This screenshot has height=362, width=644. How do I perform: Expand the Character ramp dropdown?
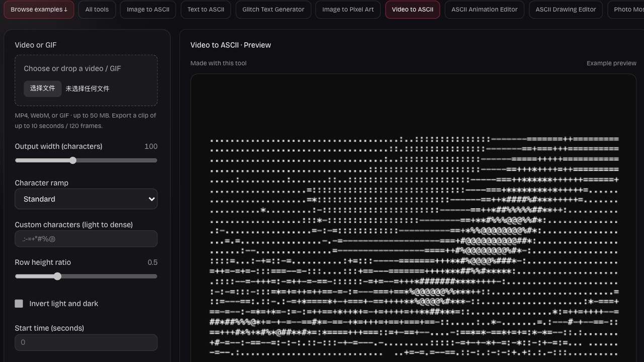point(86,199)
